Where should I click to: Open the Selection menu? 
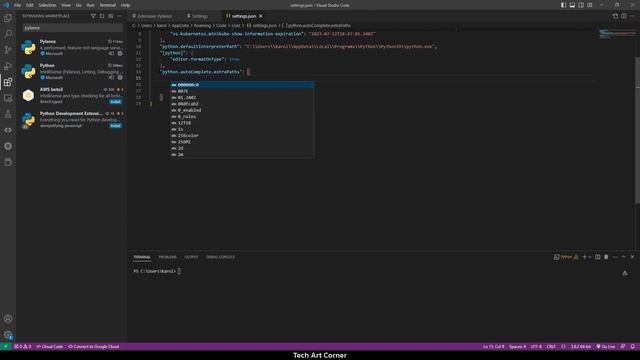[x=47, y=5]
